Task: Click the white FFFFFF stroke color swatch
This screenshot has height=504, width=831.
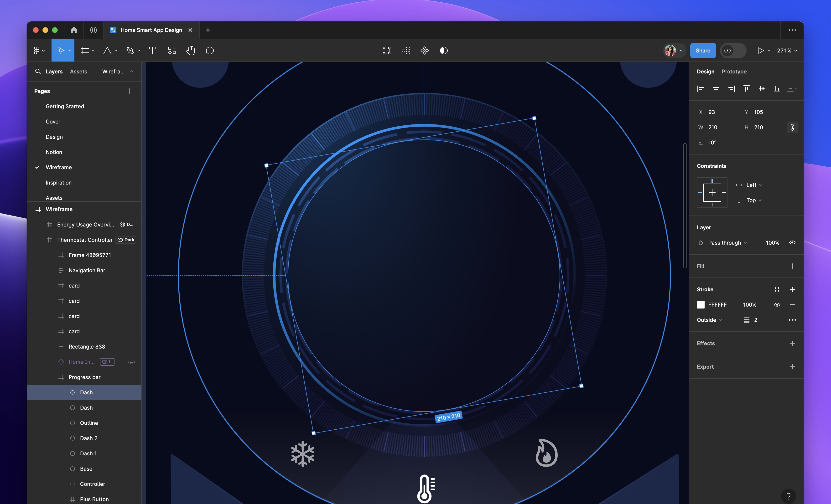Action: point(701,304)
